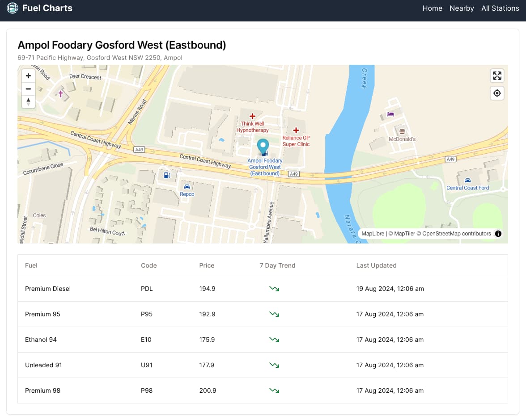Click the map zoom out minus button
Image resolution: width=526 pixels, height=420 pixels.
[28, 89]
